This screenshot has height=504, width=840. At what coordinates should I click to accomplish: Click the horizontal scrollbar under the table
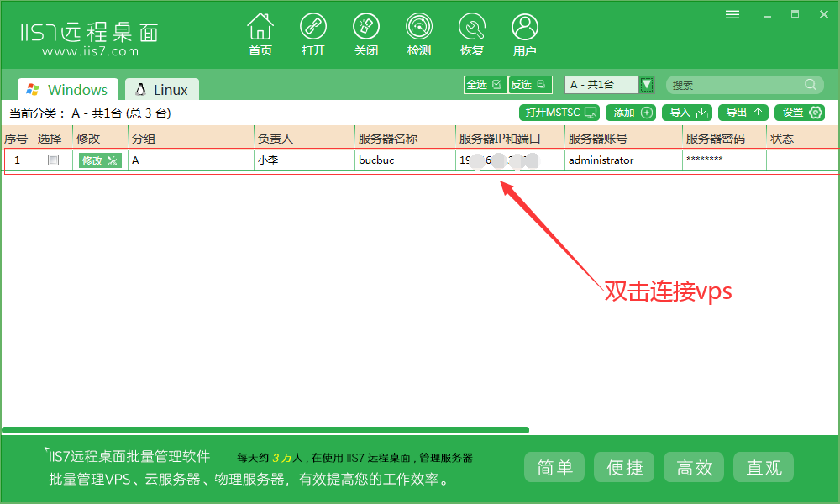coord(265,430)
